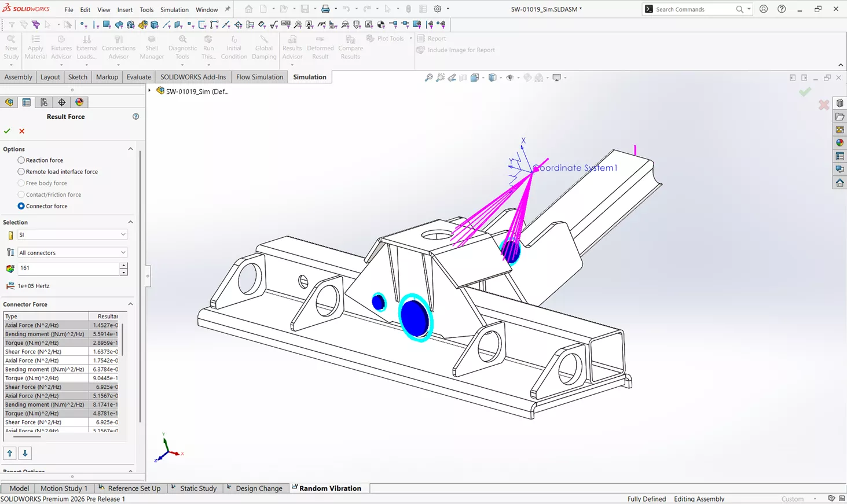Select the Reaction force option
Screen dimensions: 847x504
coord(21,160)
